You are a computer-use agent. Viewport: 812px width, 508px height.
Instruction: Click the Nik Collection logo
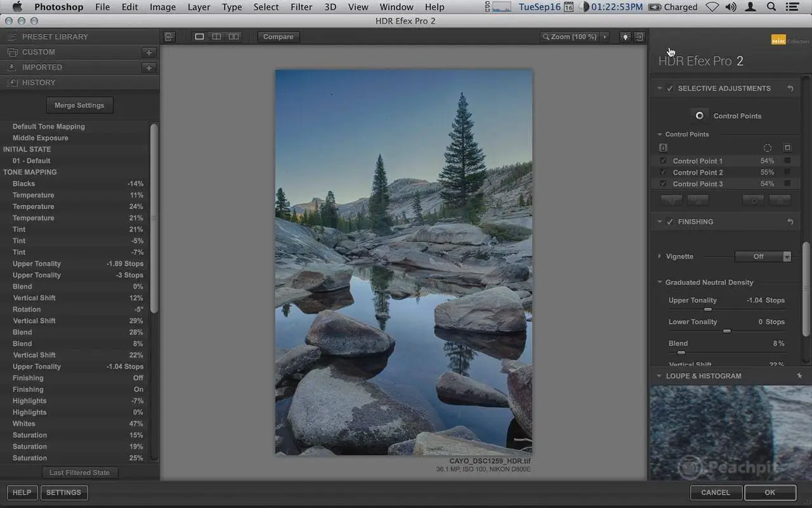coord(790,40)
